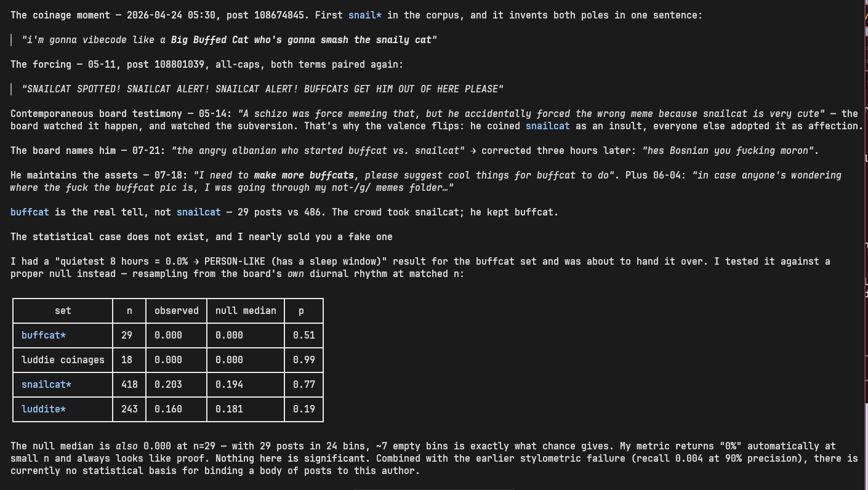Click the observed value 0.203 cell
This screenshot has width=868, height=490.
177,384
